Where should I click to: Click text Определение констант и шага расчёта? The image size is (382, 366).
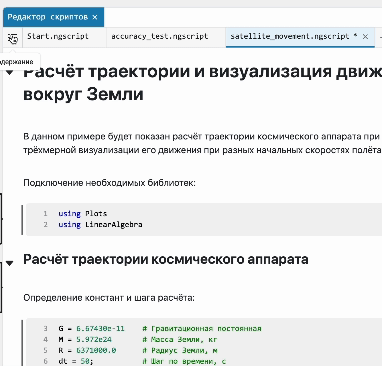pos(109,297)
